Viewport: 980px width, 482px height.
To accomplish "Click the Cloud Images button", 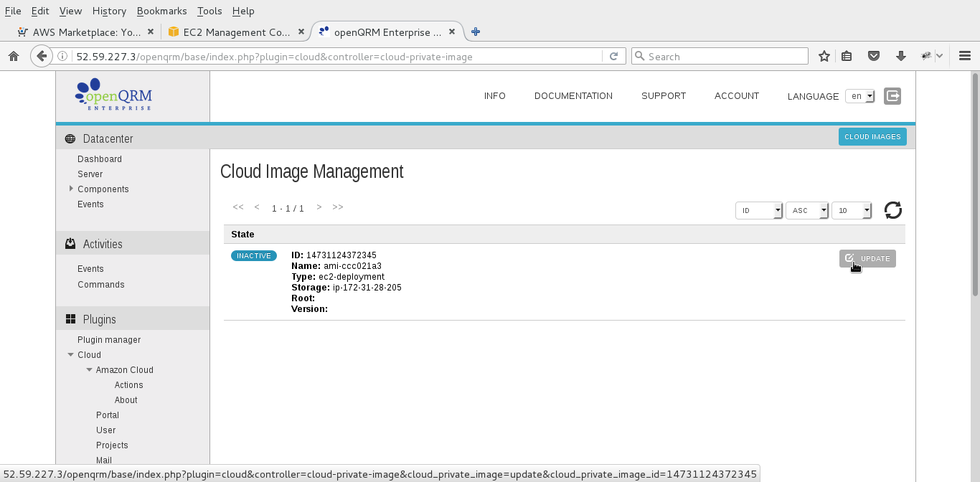I will pyautogui.click(x=872, y=136).
